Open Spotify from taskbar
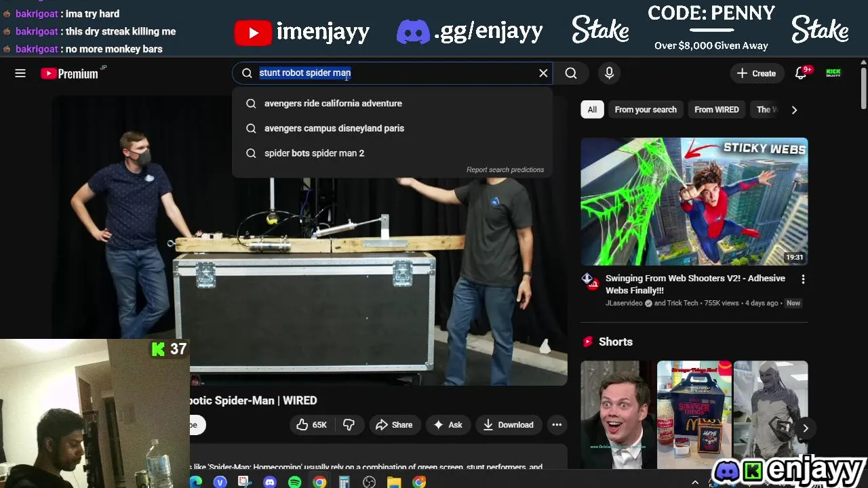 294,482
